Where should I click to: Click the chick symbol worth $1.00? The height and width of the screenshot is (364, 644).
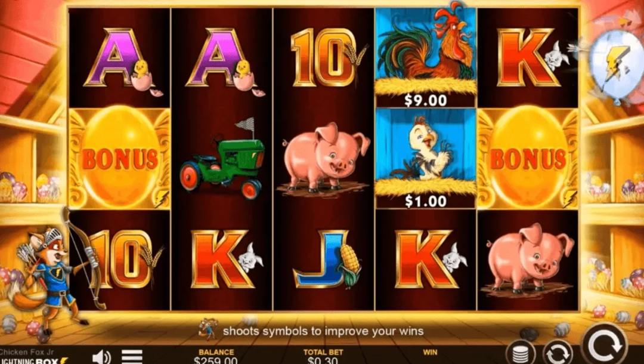[x=426, y=159]
